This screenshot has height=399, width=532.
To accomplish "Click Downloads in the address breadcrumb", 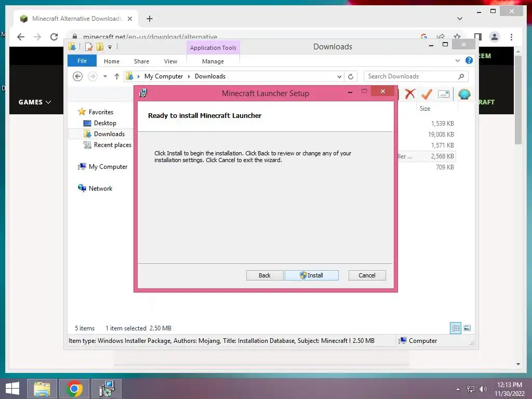I will pyautogui.click(x=210, y=76).
